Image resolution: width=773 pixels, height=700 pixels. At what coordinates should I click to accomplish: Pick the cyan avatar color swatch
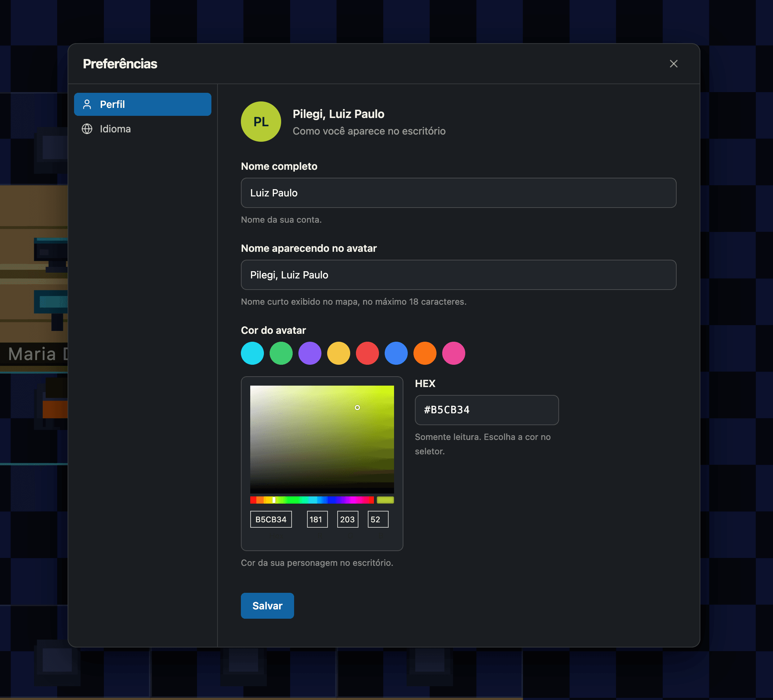coord(252,353)
